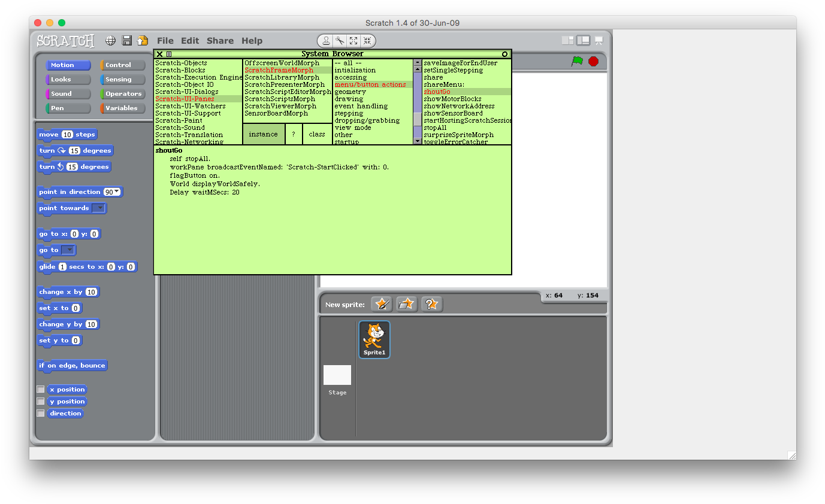
Task: Toggle the direction watcher checkbox
Action: click(41, 414)
